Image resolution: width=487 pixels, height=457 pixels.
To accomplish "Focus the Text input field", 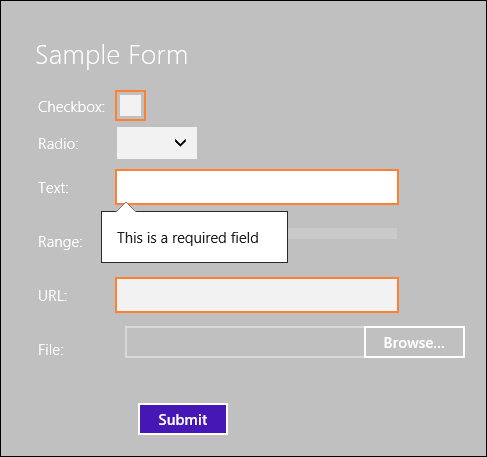I will [257, 187].
